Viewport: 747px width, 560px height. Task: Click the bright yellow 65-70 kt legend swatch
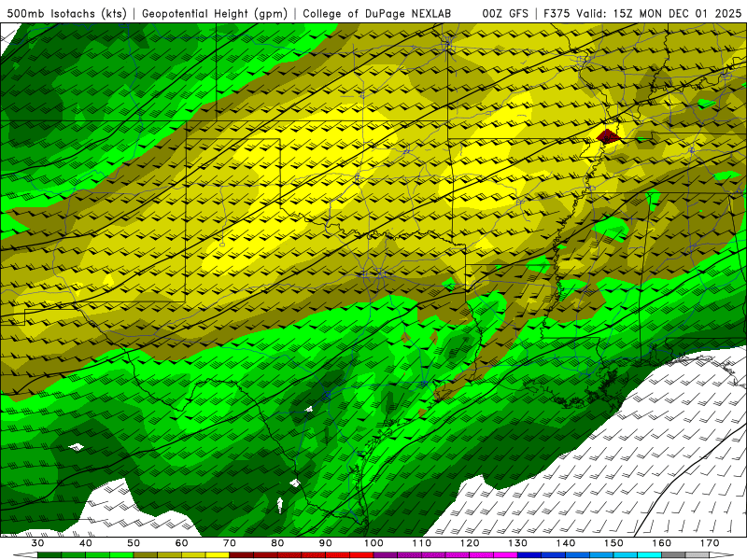(x=218, y=555)
